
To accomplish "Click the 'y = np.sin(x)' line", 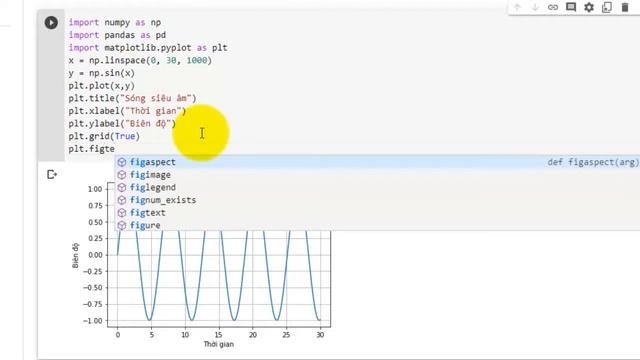I will (102, 73).
